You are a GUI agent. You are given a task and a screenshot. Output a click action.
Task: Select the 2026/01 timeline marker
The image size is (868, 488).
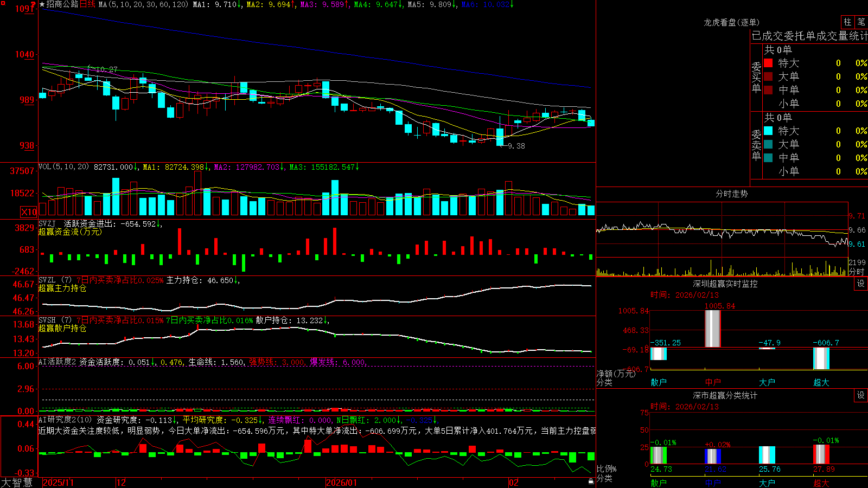pos(342,483)
